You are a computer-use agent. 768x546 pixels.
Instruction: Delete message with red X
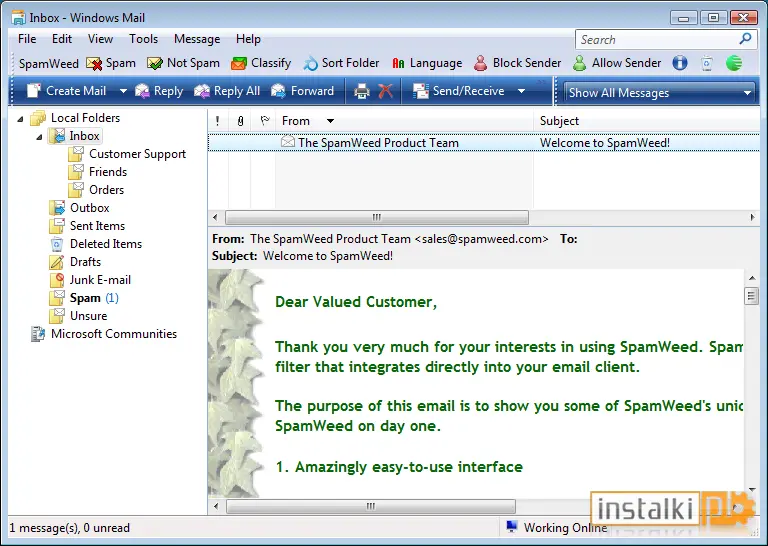click(x=385, y=91)
